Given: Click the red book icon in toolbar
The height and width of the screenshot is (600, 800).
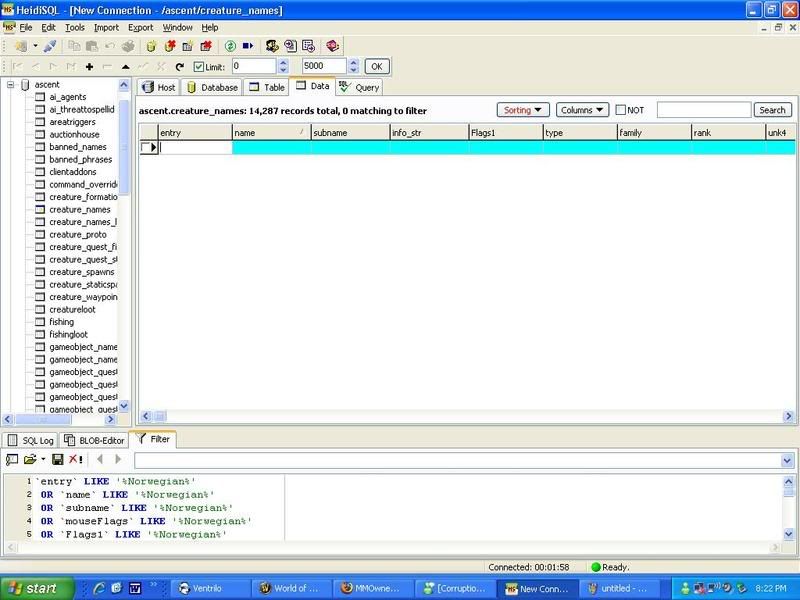Looking at the screenshot, I should click(332, 46).
